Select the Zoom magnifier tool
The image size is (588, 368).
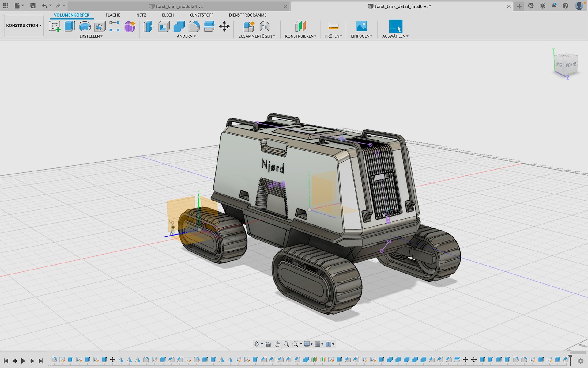pos(286,344)
